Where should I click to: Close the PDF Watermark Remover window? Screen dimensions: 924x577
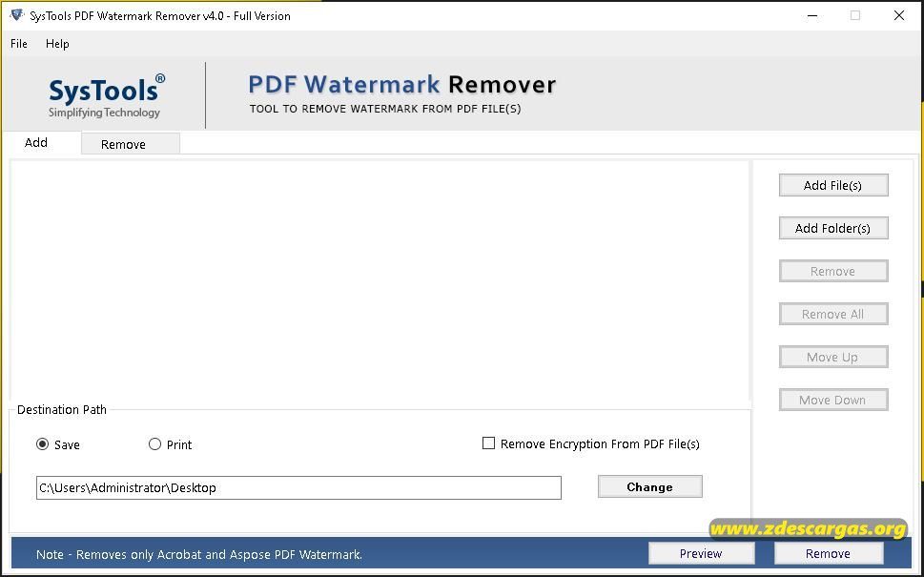click(x=899, y=16)
